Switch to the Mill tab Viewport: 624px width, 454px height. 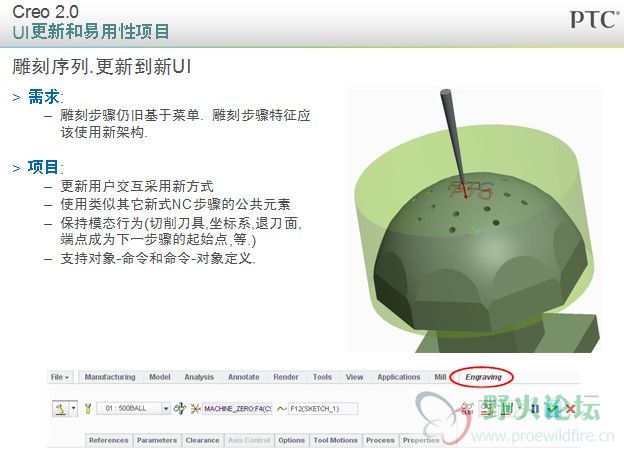(x=440, y=377)
